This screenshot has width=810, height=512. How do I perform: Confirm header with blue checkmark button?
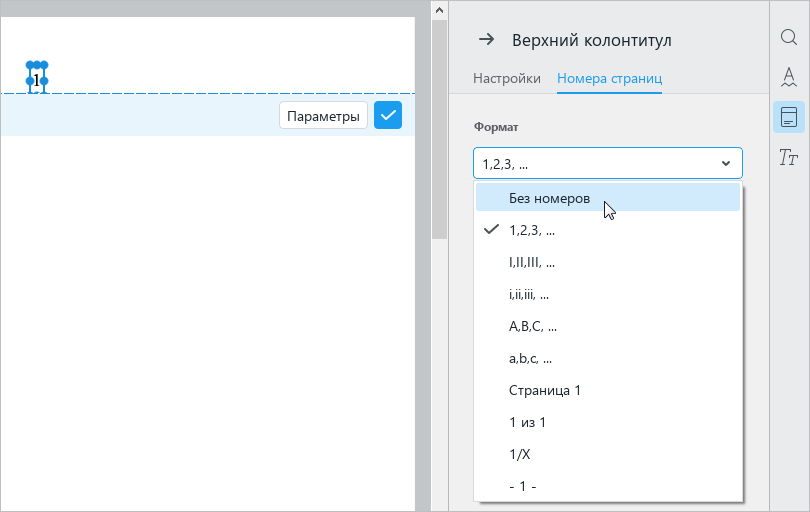[x=388, y=116]
